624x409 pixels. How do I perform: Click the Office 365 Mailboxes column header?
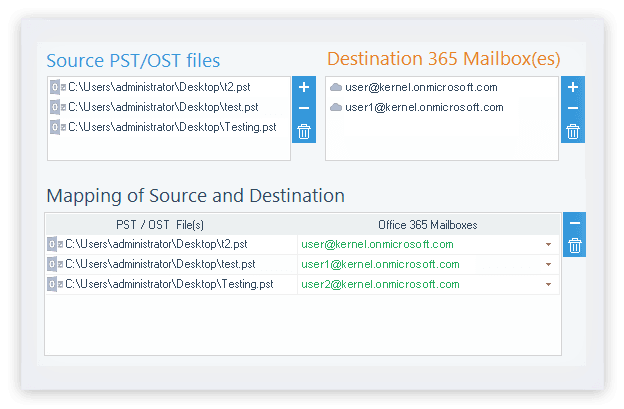428,225
